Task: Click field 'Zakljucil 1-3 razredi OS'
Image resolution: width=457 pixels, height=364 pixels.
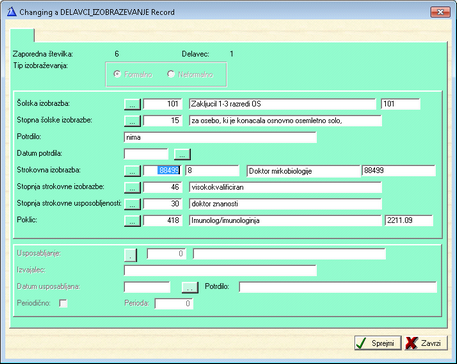Action: [282, 104]
